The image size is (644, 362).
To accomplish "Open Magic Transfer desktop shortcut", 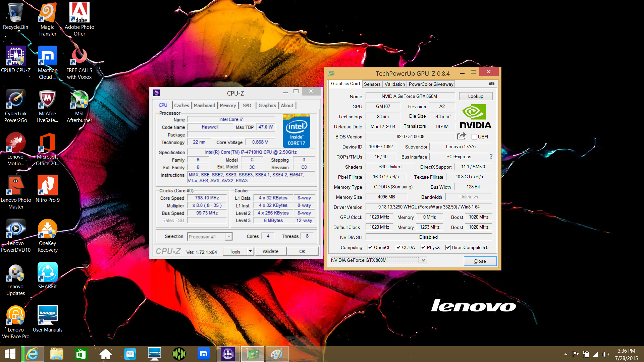I will tap(47, 19).
